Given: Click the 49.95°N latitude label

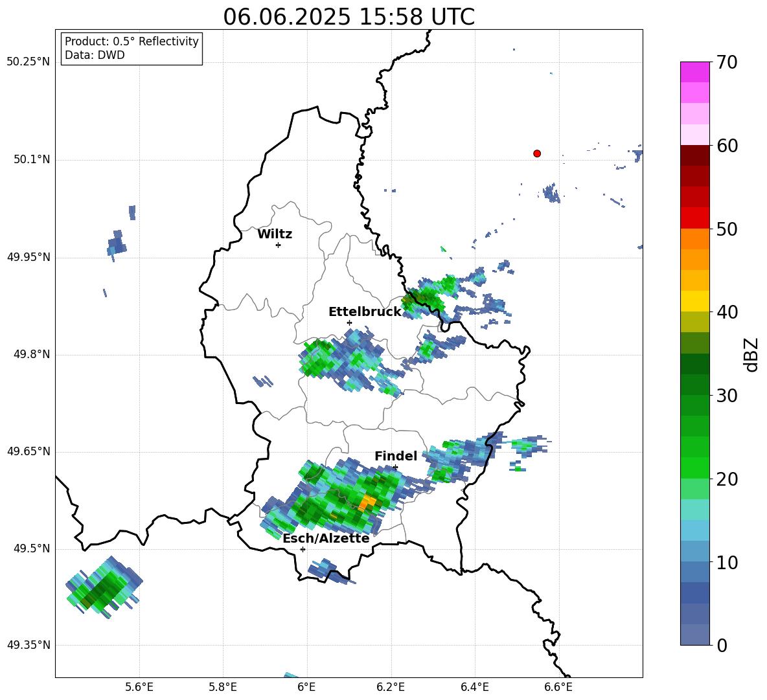Looking at the screenshot, I should pos(29,256).
